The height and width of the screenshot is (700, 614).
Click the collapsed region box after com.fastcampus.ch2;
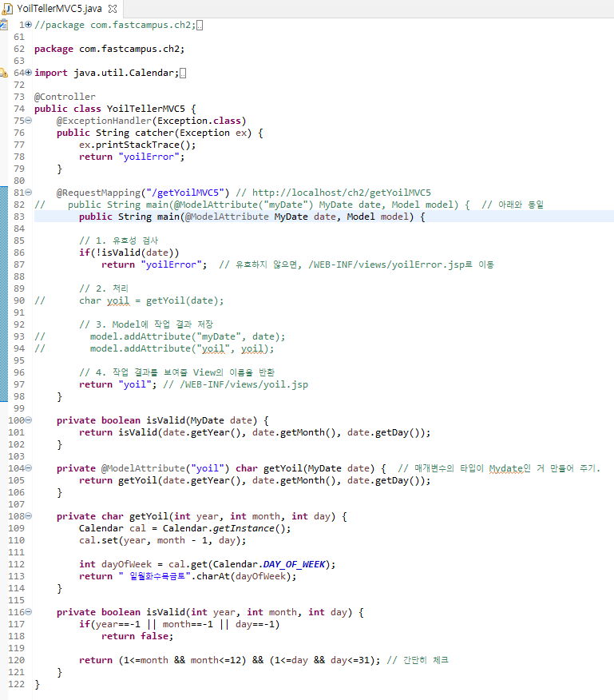(x=200, y=25)
